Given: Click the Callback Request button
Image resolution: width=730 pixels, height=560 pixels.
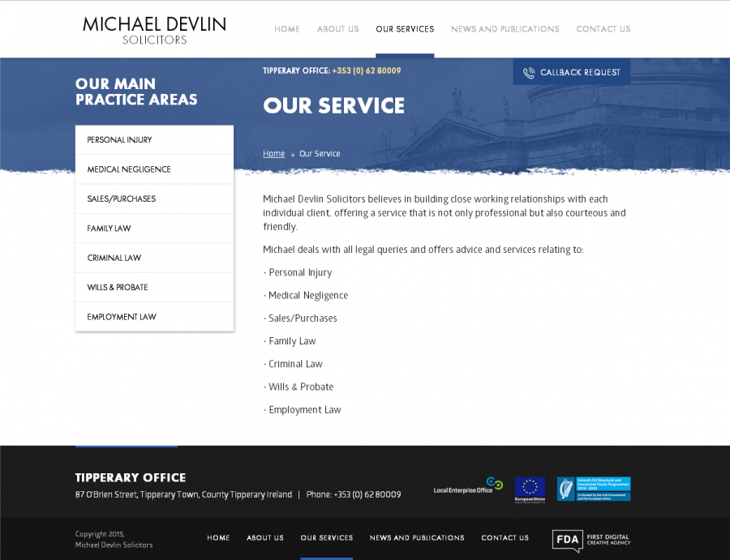Looking at the screenshot, I should click(572, 72).
